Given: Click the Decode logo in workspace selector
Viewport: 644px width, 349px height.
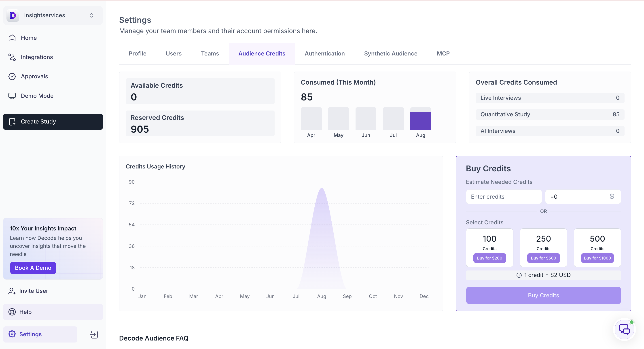Looking at the screenshot, I should coord(13,15).
